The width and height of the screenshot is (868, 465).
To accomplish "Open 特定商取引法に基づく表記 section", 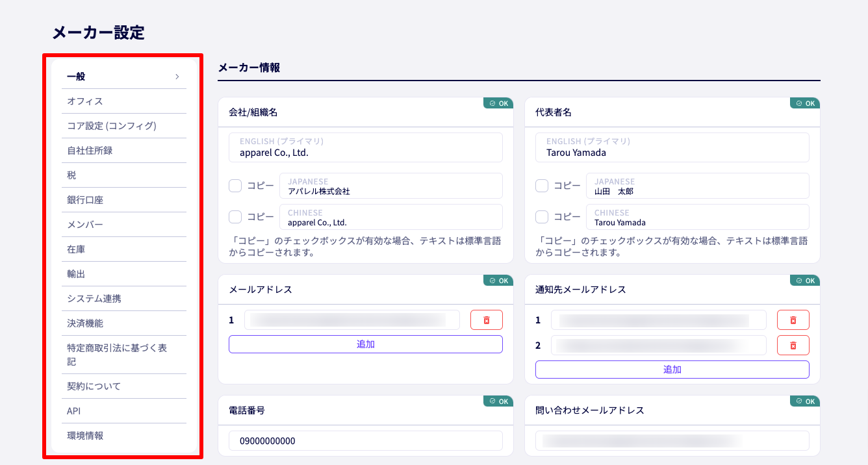I will [x=124, y=355].
